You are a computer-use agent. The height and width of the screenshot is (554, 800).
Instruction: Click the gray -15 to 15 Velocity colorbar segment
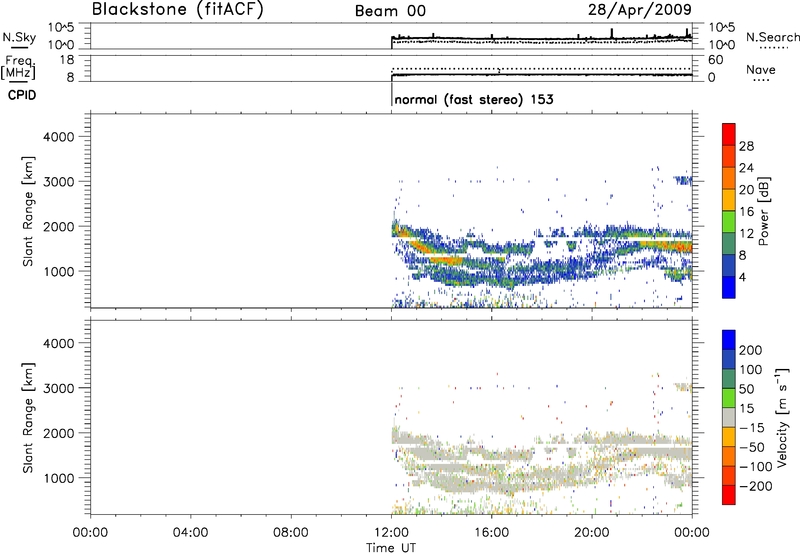pyautogui.click(x=729, y=418)
